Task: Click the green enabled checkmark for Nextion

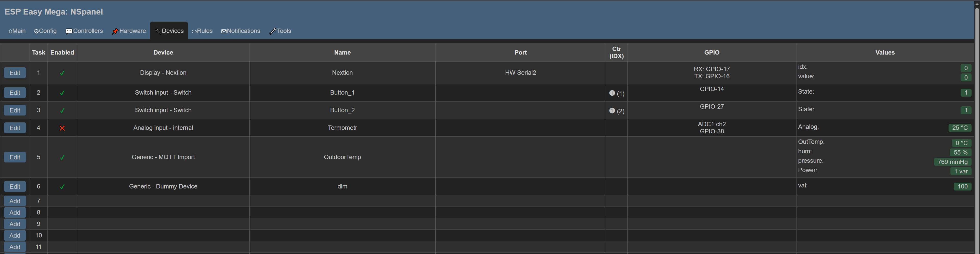Action: (62, 73)
